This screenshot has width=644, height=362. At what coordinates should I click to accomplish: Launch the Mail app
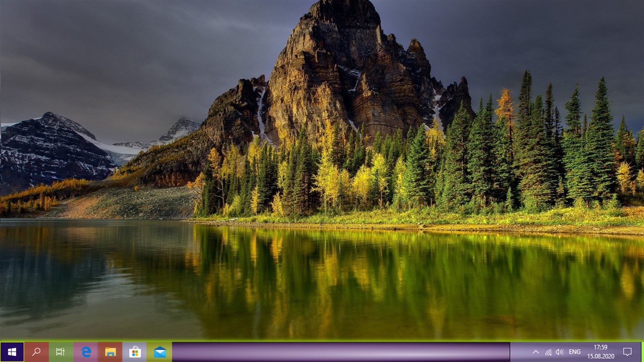click(159, 351)
